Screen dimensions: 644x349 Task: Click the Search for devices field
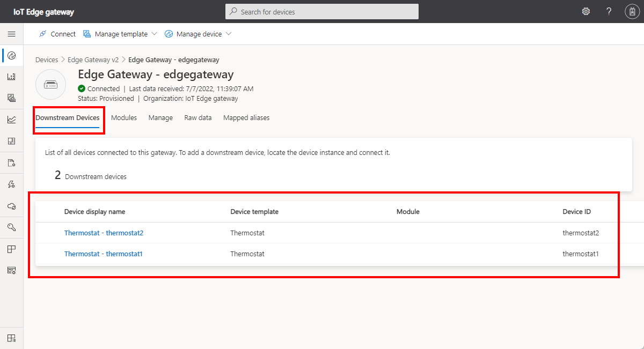321,11
